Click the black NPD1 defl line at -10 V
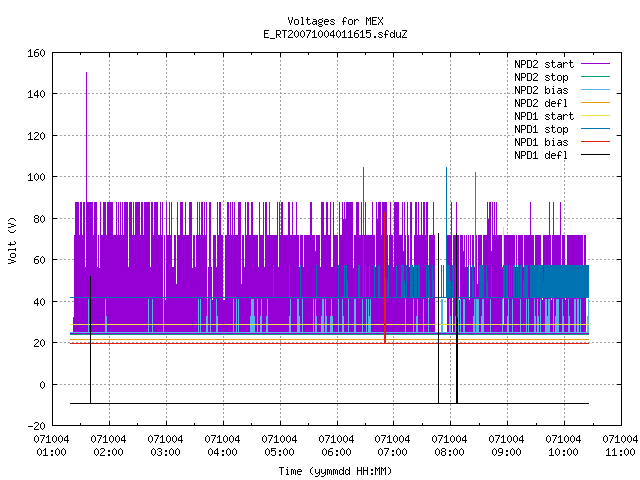Viewport: 640px width, 480px height. click(x=329, y=404)
